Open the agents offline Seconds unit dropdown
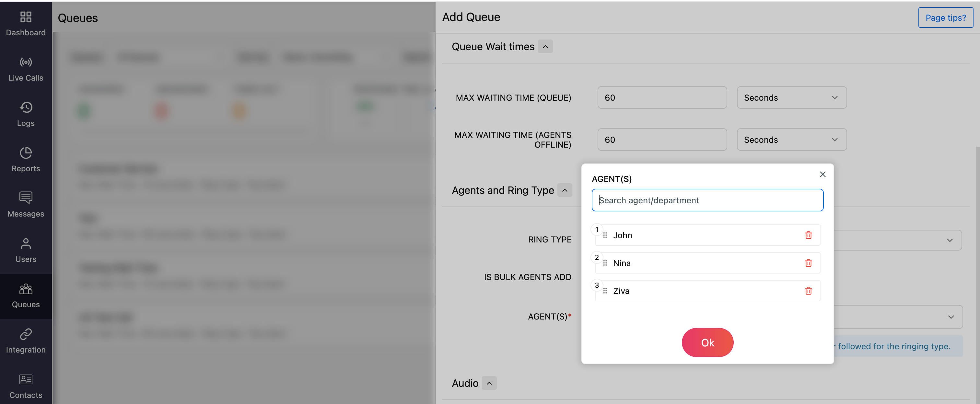The image size is (980, 404). click(x=791, y=140)
